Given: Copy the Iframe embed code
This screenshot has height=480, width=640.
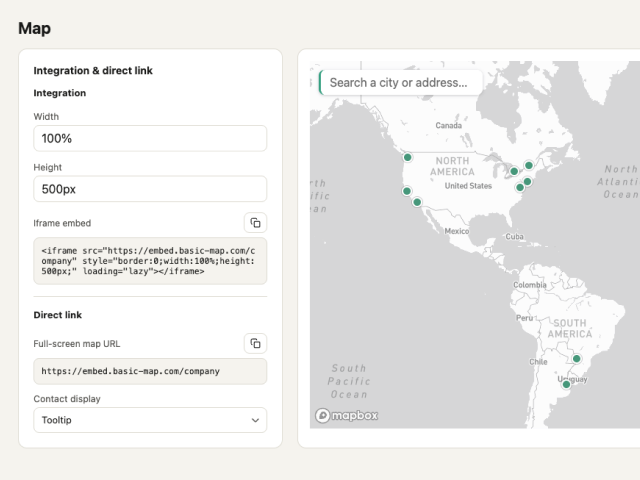Looking at the screenshot, I should click(x=256, y=223).
